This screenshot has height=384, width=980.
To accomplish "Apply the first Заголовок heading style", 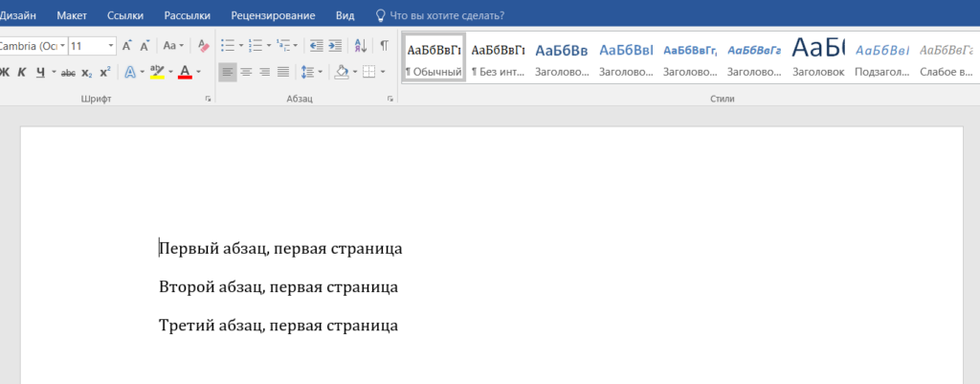I will 562,57.
